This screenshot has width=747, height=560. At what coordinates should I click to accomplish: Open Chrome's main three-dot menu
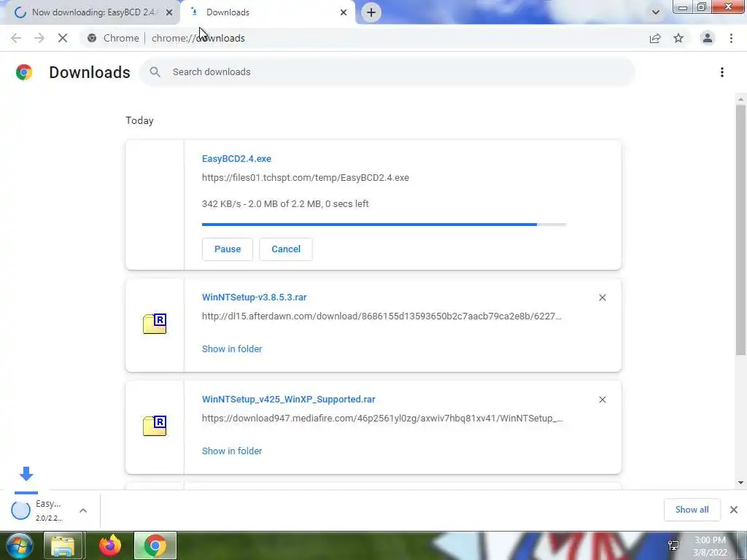pyautogui.click(x=731, y=38)
